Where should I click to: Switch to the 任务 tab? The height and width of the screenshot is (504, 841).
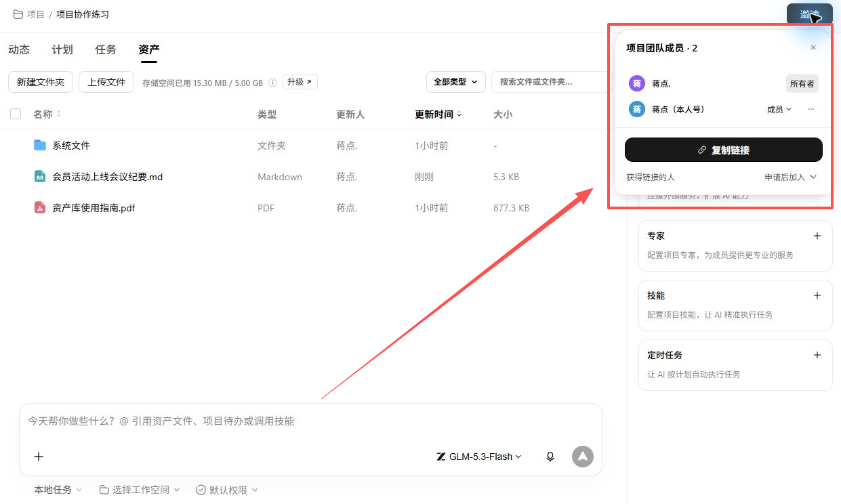(106, 49)
